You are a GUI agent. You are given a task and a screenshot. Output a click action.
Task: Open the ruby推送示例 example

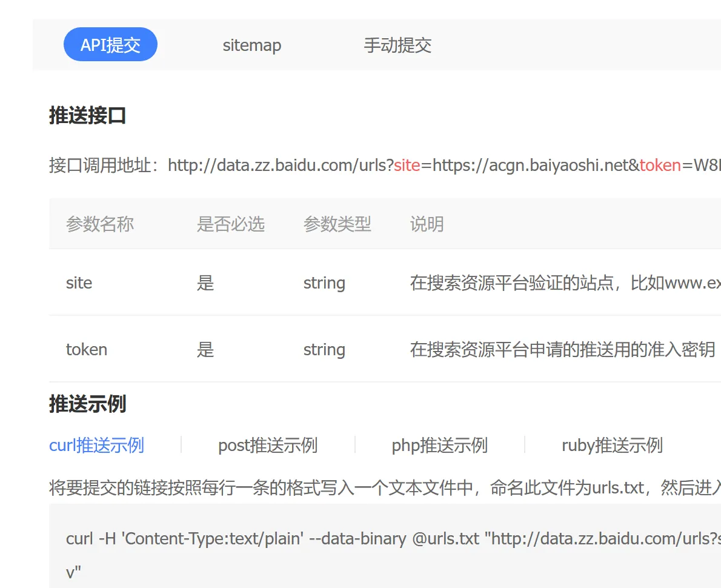point(612,445)
